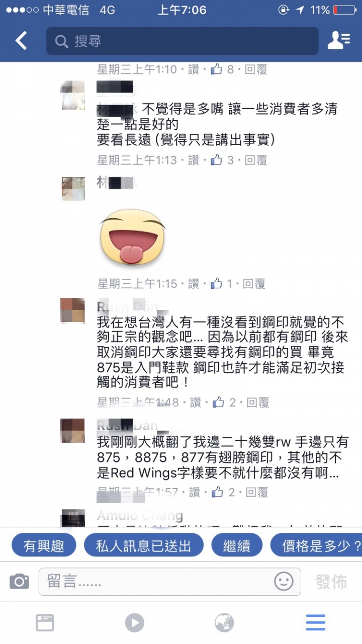
Task: Select the 繼續 quick reply
Action: (237, 546)
